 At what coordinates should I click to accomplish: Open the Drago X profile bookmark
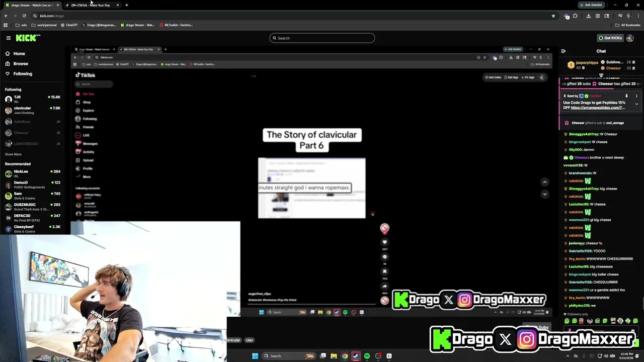click(x=99, y=25)
